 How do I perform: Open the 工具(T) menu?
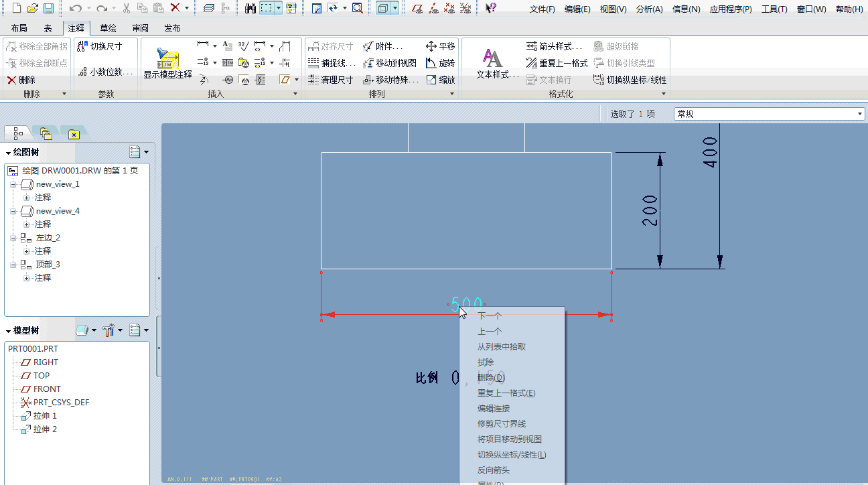[774, 9]
